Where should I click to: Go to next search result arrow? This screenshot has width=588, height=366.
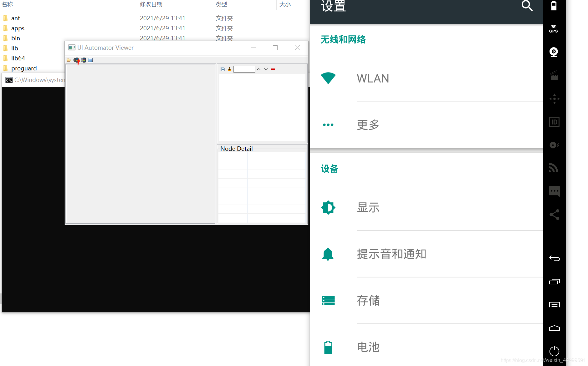[x=266, y=69]
